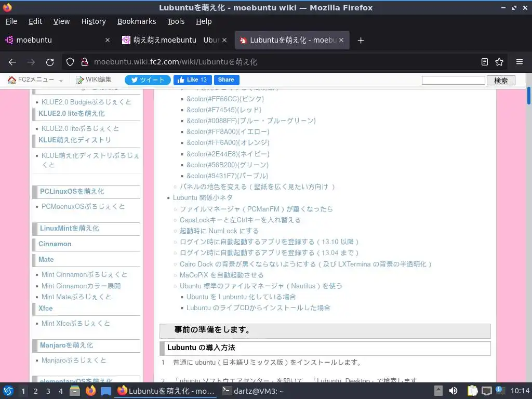Image resolution: width=532 pixels, height=399 pixels.
Task: Open CapsLockキーと左Ctrlキーを入れ替える link
Action: (x=240, y=220)
